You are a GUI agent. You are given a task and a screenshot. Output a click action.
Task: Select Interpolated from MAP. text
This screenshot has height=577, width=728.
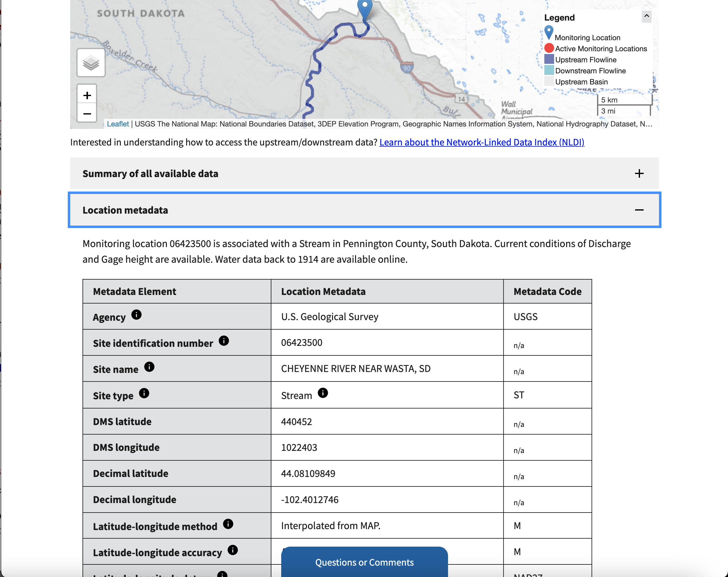(x=331, y=525)
